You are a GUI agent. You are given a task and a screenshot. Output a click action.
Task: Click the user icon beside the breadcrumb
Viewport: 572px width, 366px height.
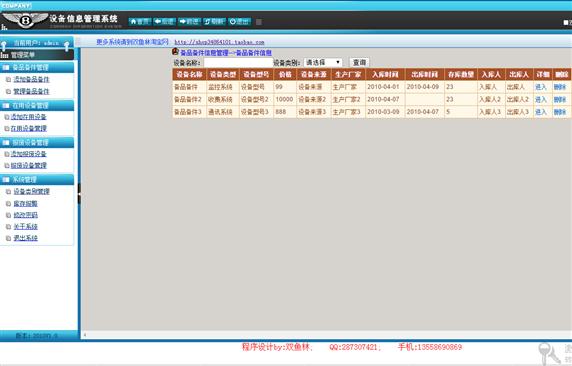175,52
